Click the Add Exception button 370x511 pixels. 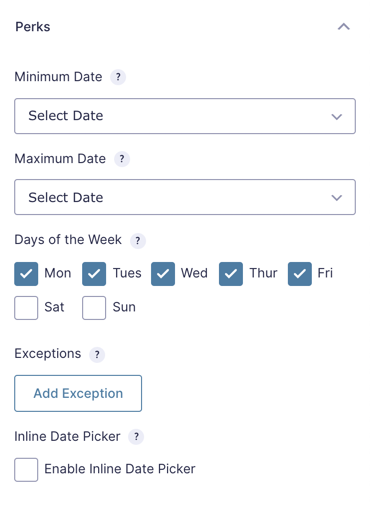(78, 393)
